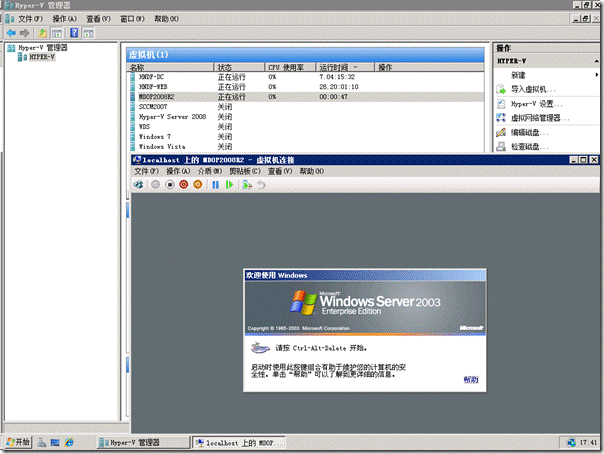Open the 剪贴板(C) menu in VM connection
The height and width of the screenshot is (454, 604).
245,171
